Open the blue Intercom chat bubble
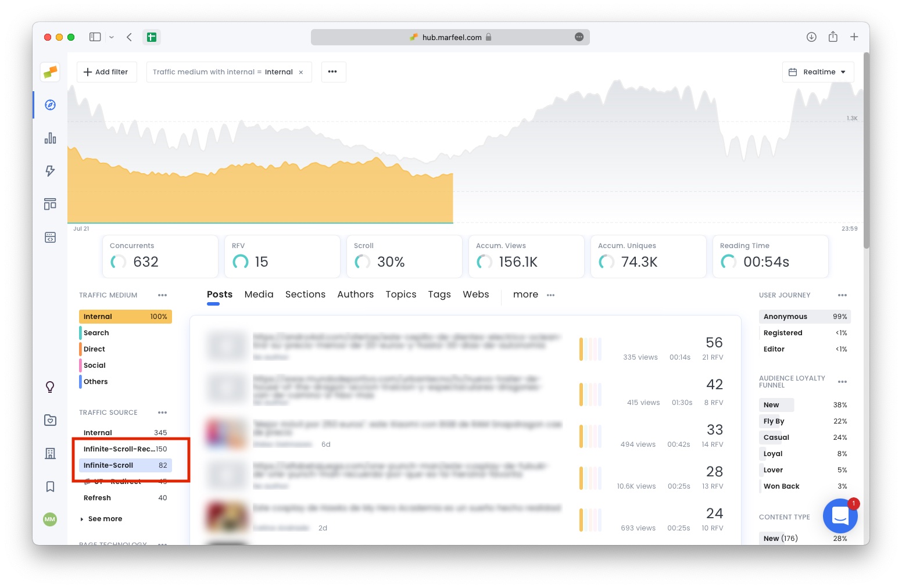Viewport: 902px width, 588px height. click(x=840, y=515)
